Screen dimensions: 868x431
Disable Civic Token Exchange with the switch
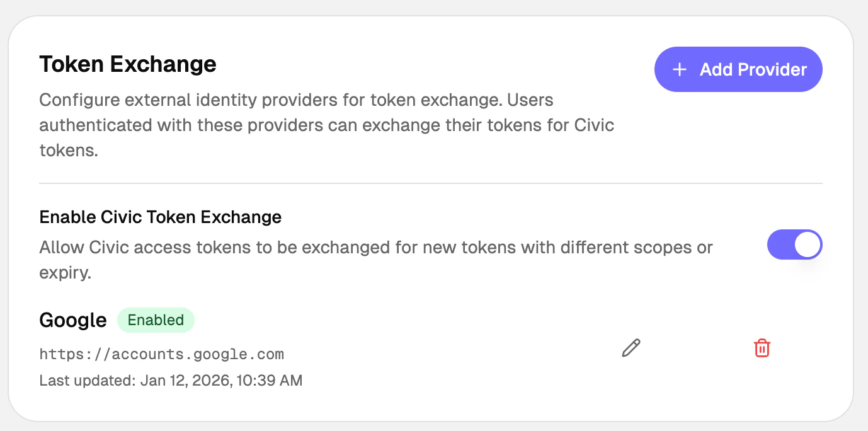795,244
